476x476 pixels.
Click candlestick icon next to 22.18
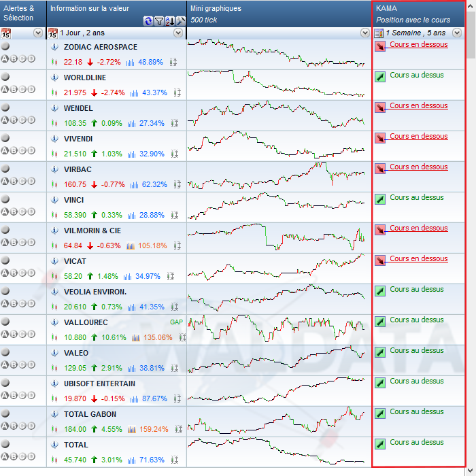54,62
